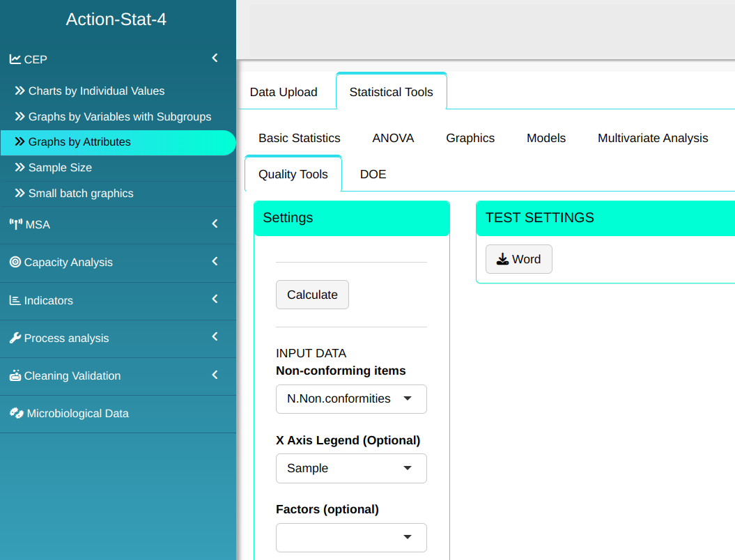Open the ANOVA tab
The width and height of the screenshot is (735, 560).
click(393, 138)
